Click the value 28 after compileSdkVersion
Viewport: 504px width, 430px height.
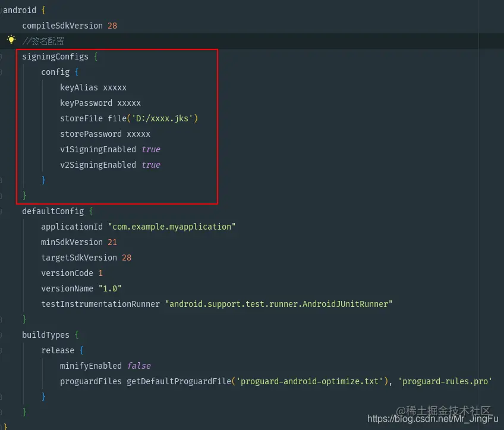click(x=112, y=26)
